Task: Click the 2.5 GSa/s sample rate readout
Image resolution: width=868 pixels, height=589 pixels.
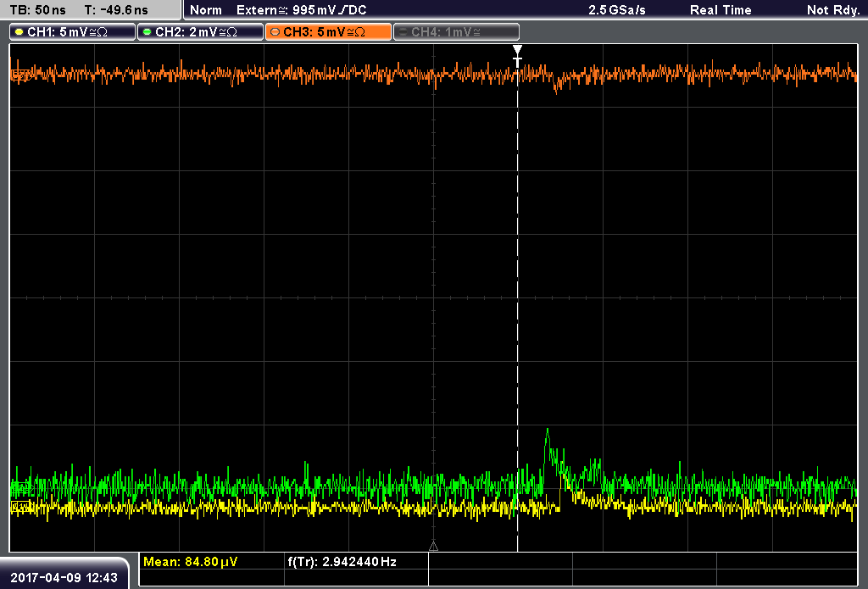Action: pos(617,10)
